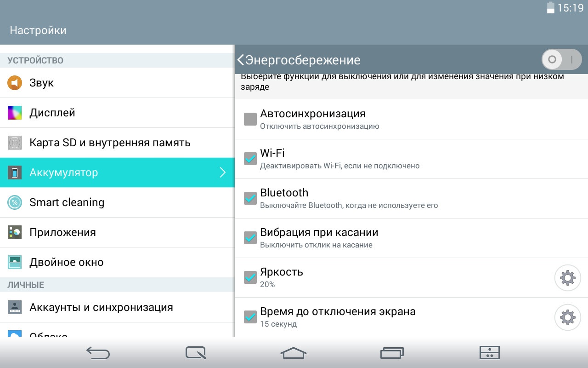Select Карта SD и внутренняя память
Screen dimensions: 588x368
[110, 143]
